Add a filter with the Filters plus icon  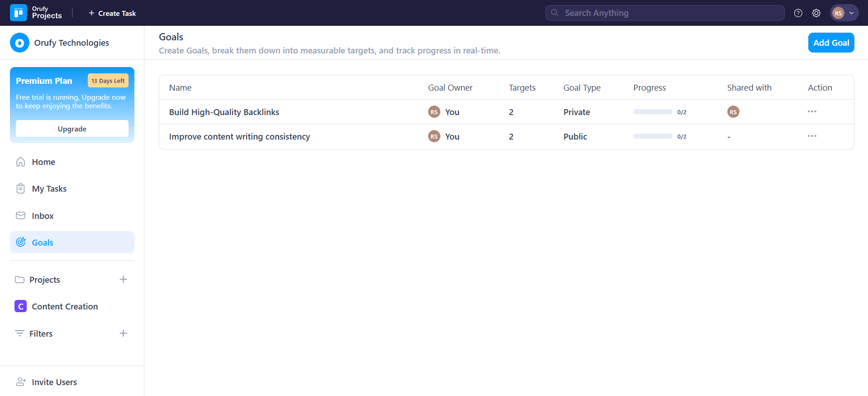click(123, 333)
